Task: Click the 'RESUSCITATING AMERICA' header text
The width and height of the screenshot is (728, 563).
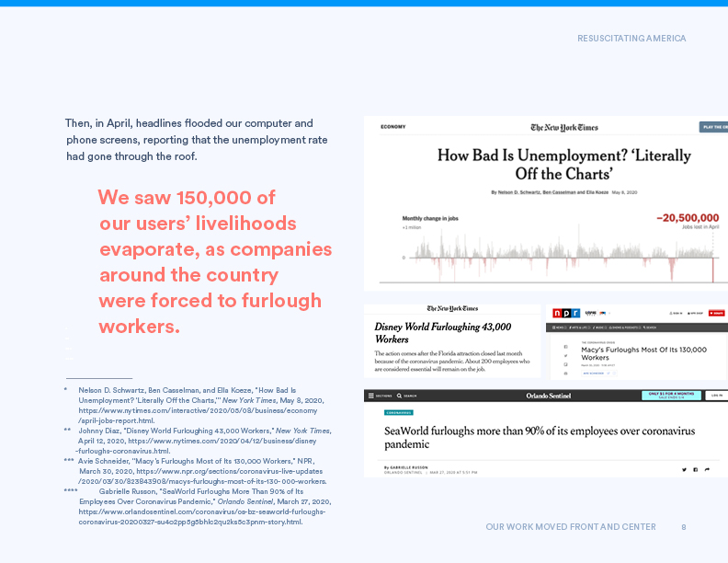Action: [x=631, y=39]
